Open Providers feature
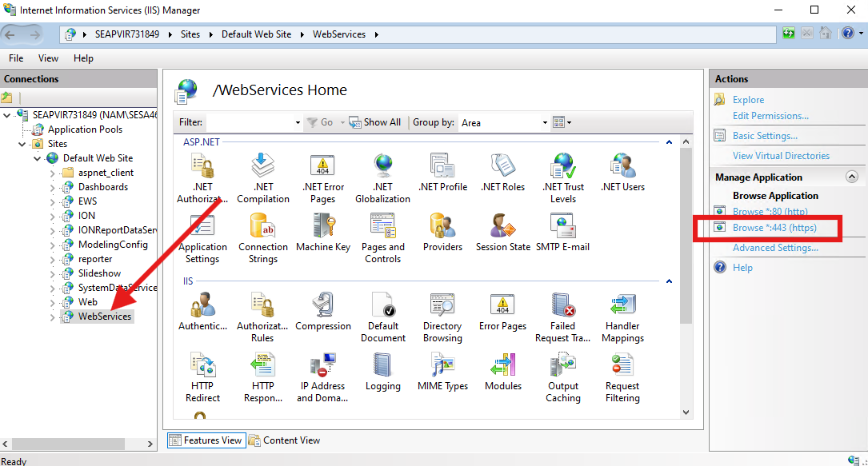 point(442,233)
